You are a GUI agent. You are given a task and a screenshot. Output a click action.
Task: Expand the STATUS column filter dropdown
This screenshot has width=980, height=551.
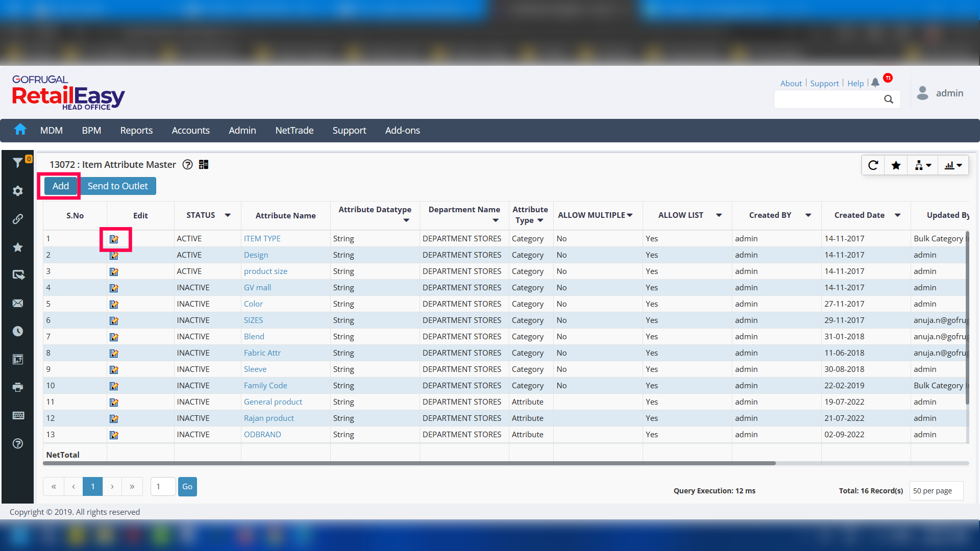[228, 215]
